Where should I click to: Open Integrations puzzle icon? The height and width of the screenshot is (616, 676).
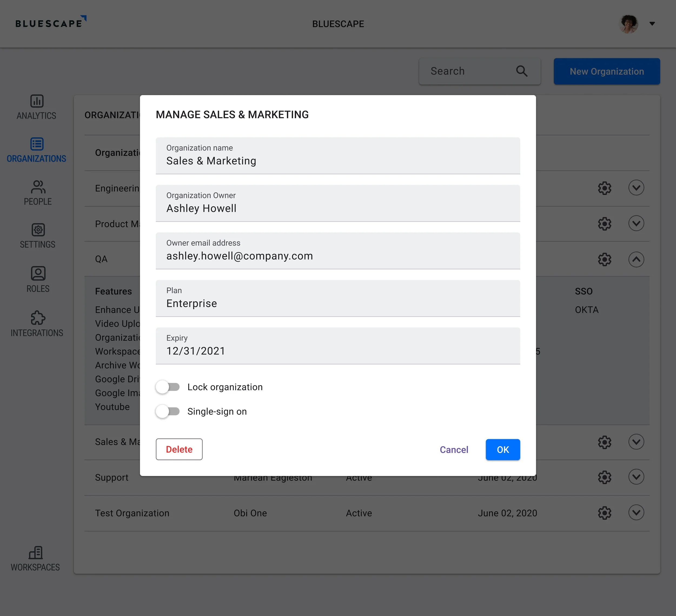tap(38, 317)
